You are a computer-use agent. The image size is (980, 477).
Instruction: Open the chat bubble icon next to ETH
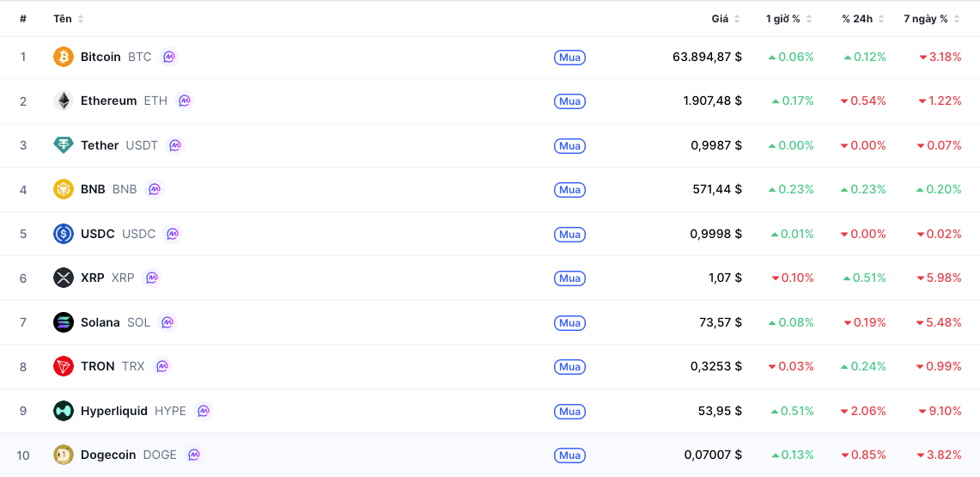click(x=185, y=101)
